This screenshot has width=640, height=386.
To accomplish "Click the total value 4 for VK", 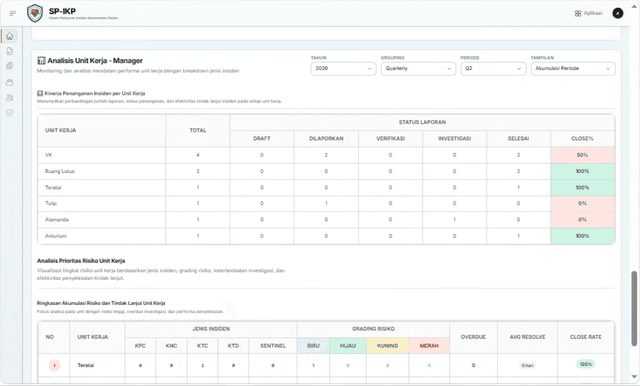I will coord(198,155).
